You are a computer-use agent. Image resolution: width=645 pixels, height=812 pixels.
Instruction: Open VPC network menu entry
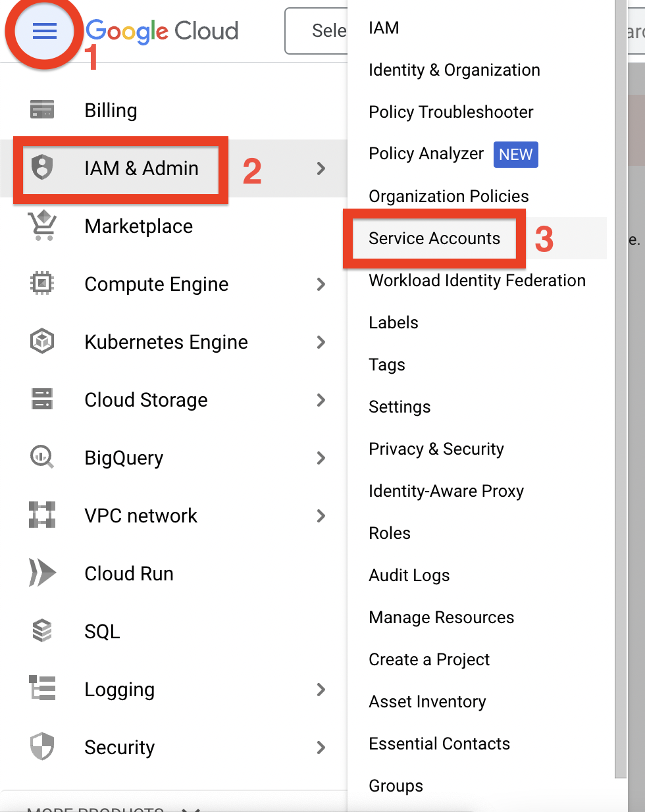point(141,516)
